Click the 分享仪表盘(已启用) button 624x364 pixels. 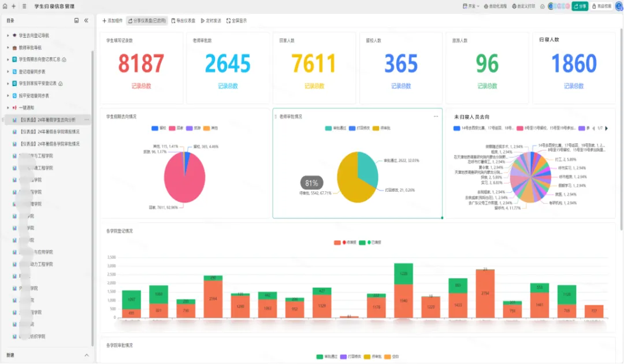(147, 21)
